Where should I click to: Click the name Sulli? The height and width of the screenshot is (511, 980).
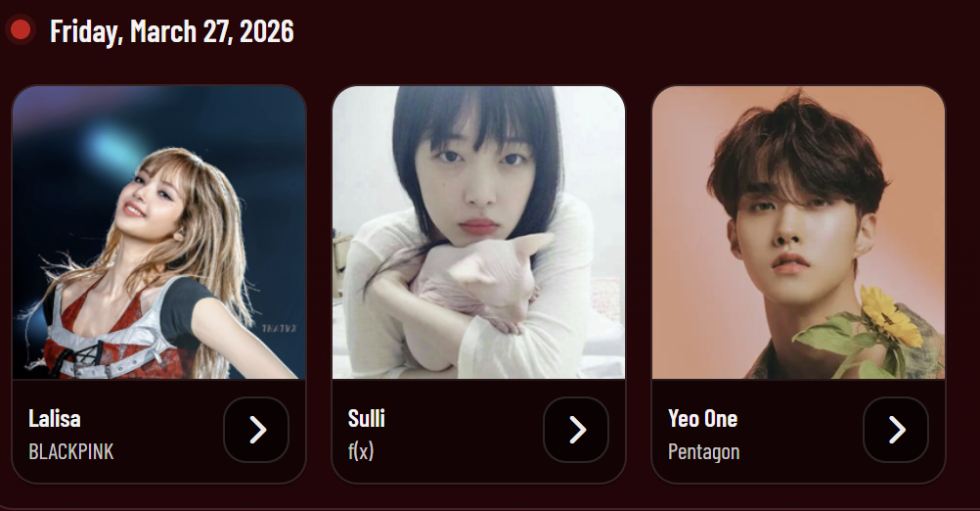pyautogui.click(x=366, y=418)
